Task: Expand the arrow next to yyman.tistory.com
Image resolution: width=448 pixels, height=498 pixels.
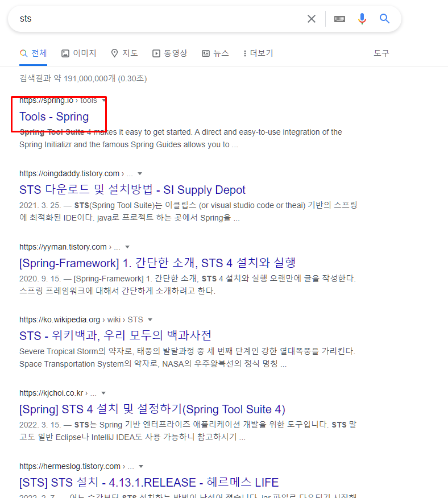Action: point(127,247)
